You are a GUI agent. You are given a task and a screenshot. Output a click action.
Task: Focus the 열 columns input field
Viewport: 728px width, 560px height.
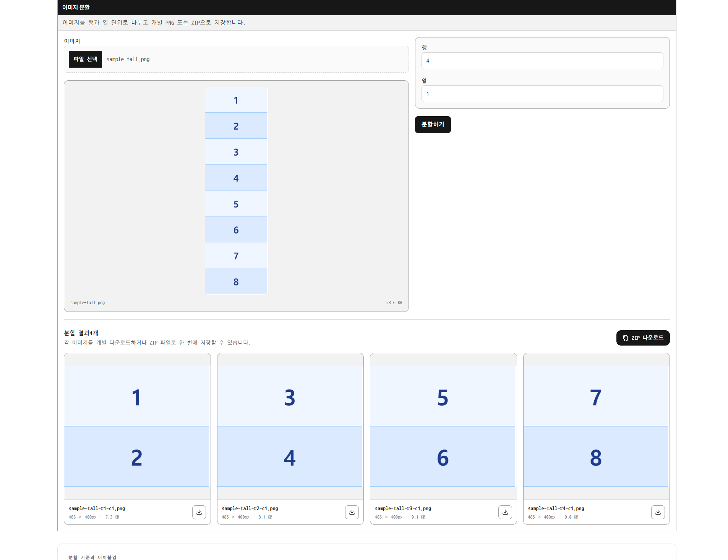coord(542,94)
